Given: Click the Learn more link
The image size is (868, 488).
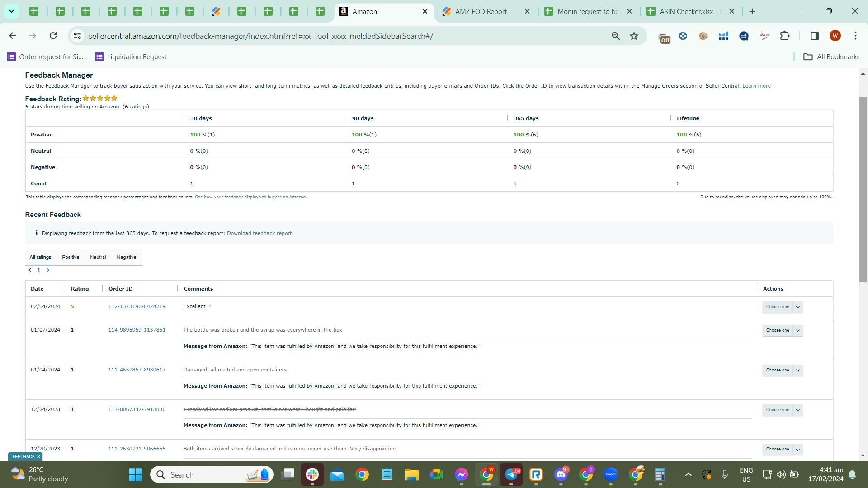Looking at the screenshot, I should pos(756,86).
